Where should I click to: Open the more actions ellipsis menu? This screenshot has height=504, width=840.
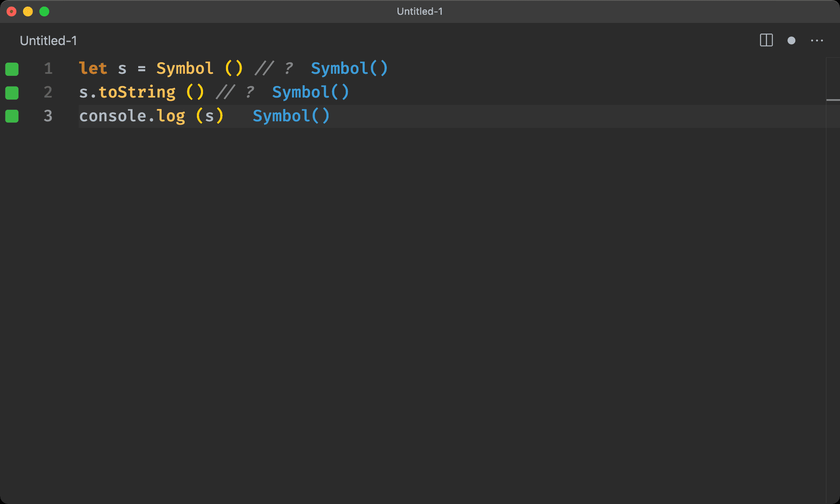[817, 41]
